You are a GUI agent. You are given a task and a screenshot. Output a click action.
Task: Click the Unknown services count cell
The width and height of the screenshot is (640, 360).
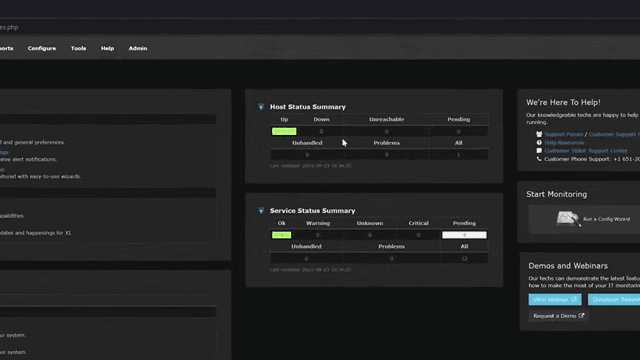pos(370,235)
